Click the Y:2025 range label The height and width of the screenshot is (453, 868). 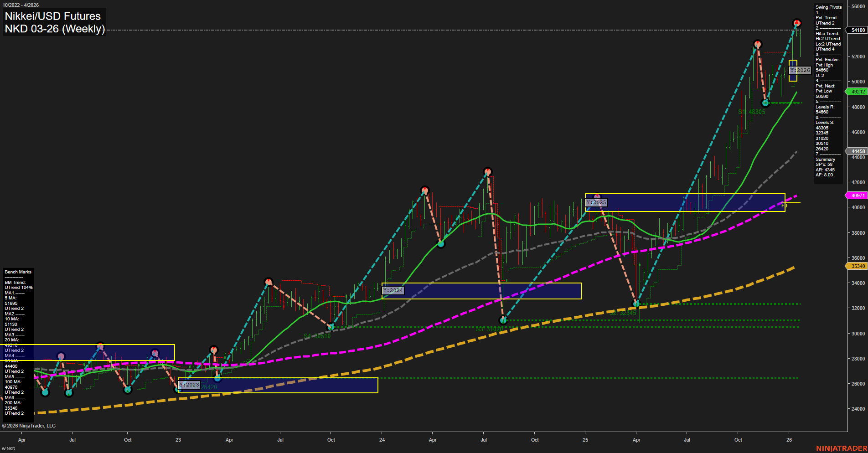[596, 202]
